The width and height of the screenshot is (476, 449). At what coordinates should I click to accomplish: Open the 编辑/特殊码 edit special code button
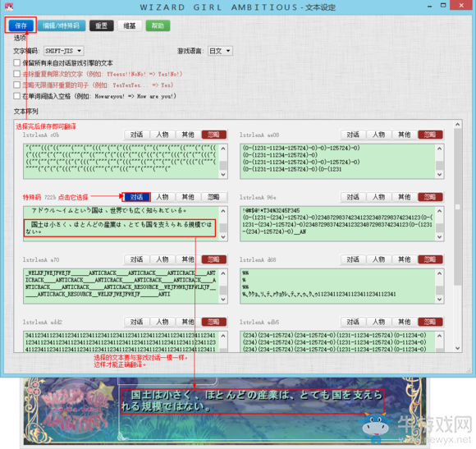coord(61,25)
